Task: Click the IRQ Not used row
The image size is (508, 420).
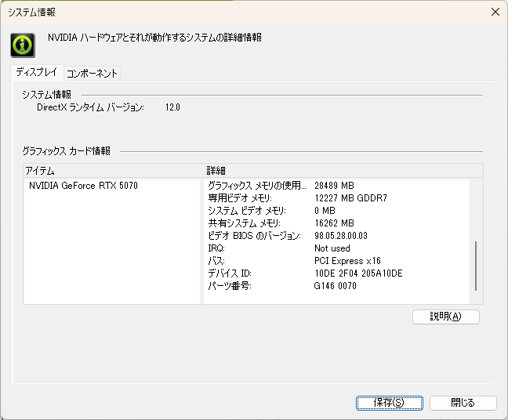Action: pyautogui.click(x=336, y=248)
